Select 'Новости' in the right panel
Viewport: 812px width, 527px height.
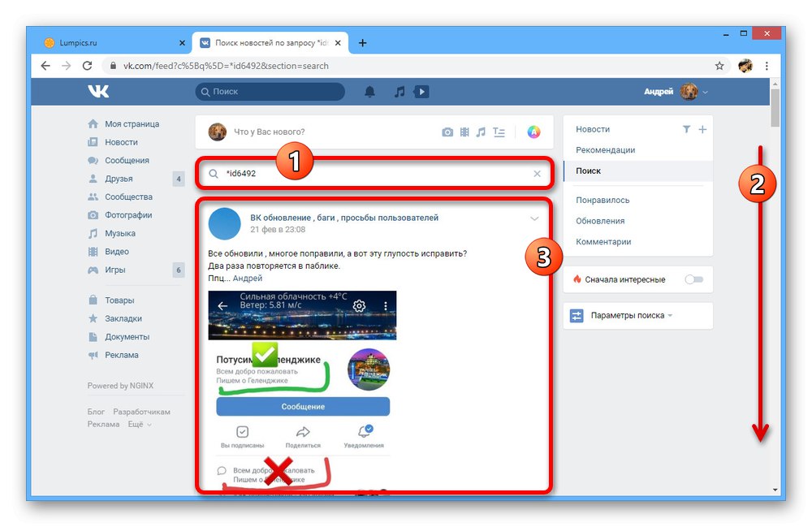tap(593, 129)
